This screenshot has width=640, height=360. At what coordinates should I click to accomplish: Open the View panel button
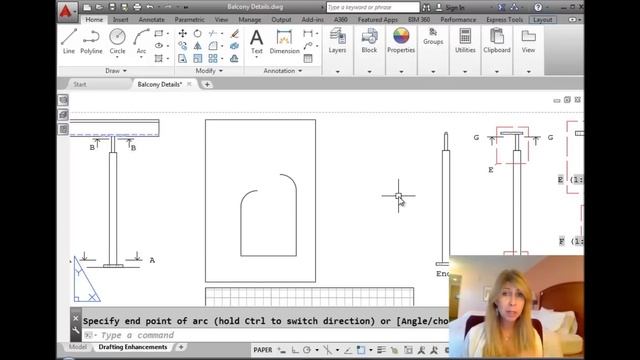[528, 40]
